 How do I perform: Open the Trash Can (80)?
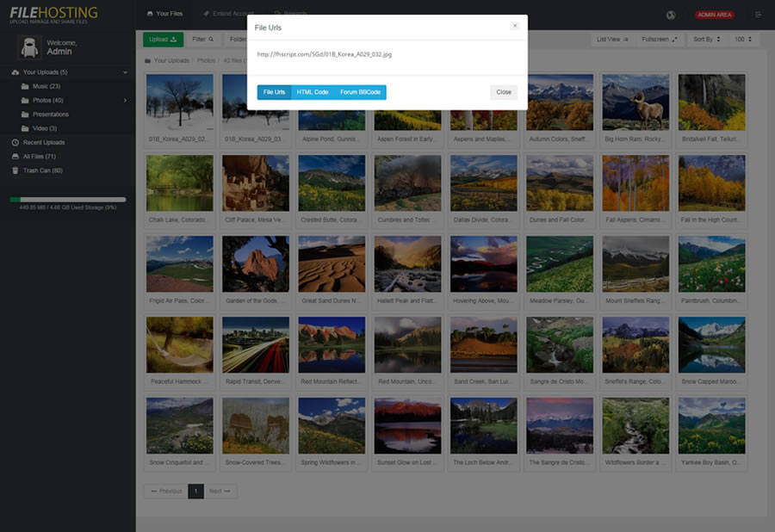pos(42,170)
